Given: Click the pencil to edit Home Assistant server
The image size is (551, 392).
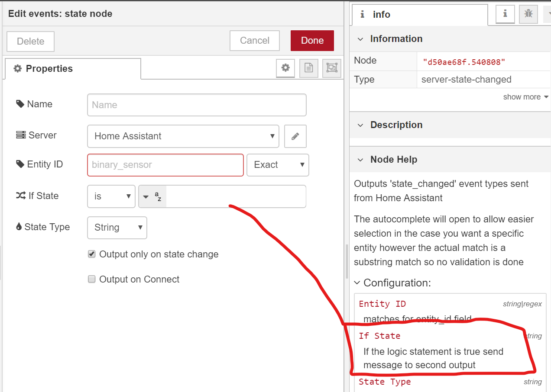Looking at the screenshot, I should point(295,136).
